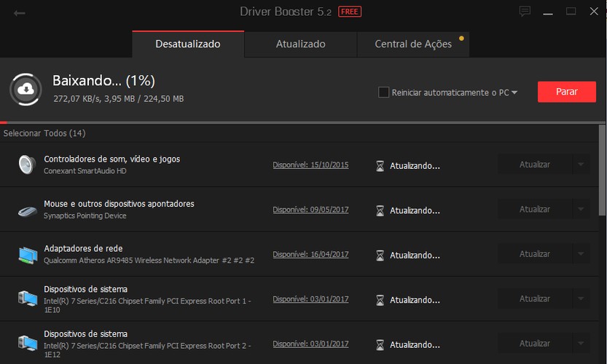607x364 pixels.
Task: Open link Disponível: 09/05/2017
Action: [x=310, y=210]
